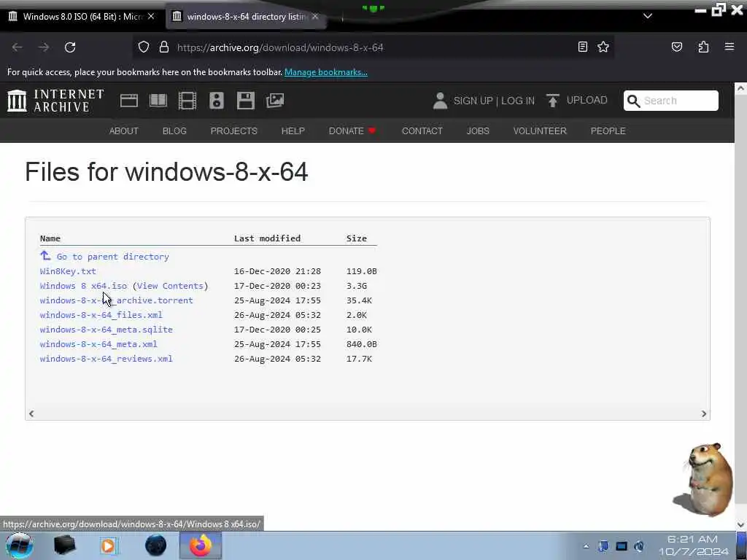
Task: Expand the list all tabs chevron
Action: coord(648,16)
